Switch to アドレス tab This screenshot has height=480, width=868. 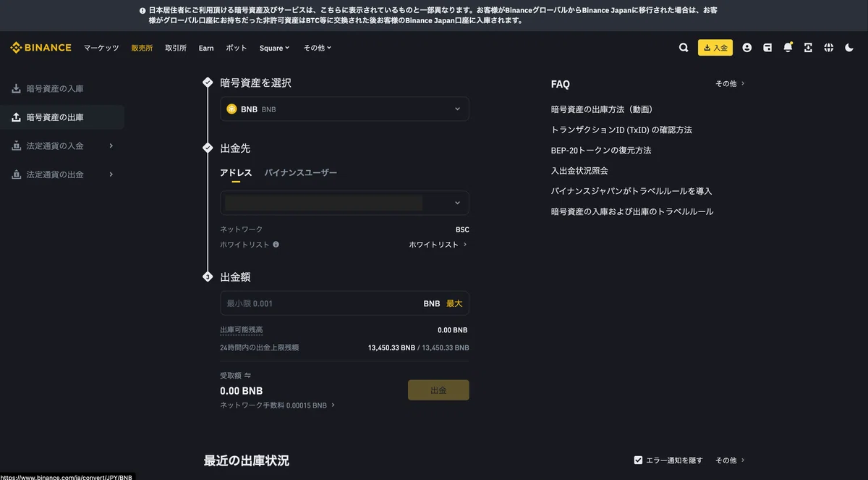[236, 172]
